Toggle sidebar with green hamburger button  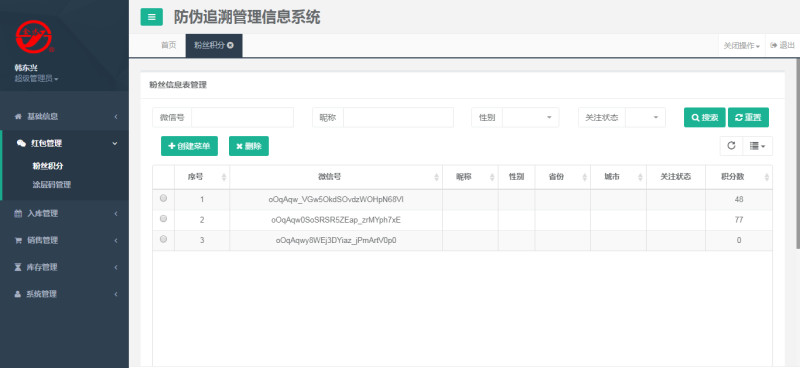(152, 17)
